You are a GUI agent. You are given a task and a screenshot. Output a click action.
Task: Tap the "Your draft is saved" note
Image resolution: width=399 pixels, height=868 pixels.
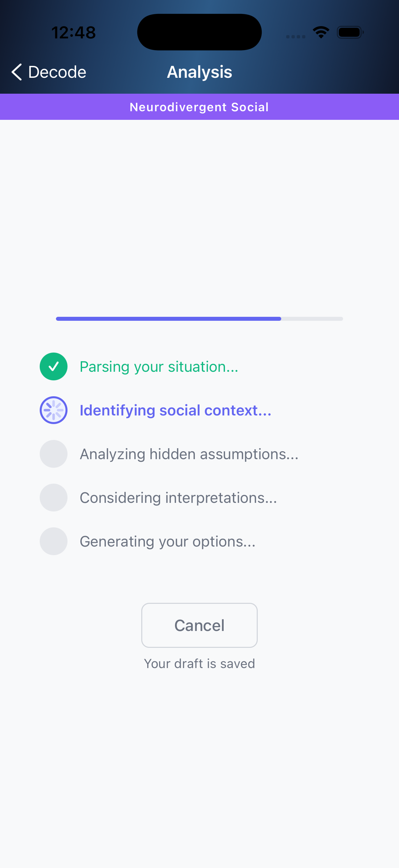pos(199,663)
